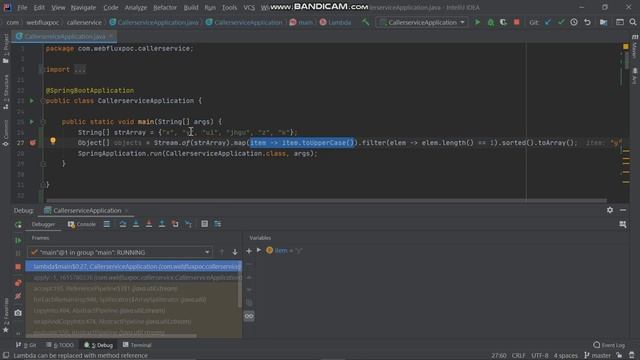Select next frame with down arrow

(235, 252)
